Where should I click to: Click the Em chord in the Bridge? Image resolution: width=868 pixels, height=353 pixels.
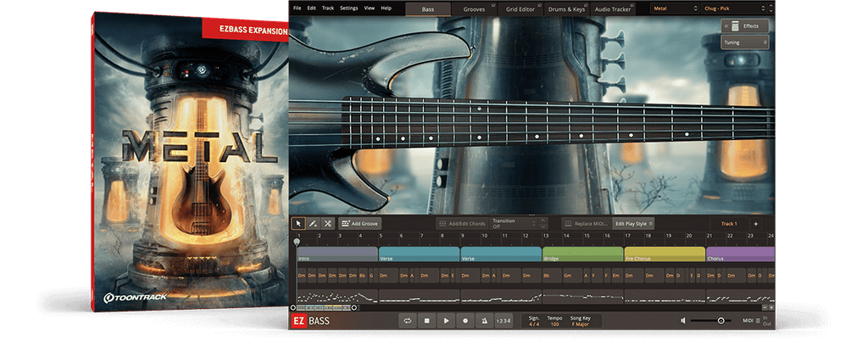(615, 276)
